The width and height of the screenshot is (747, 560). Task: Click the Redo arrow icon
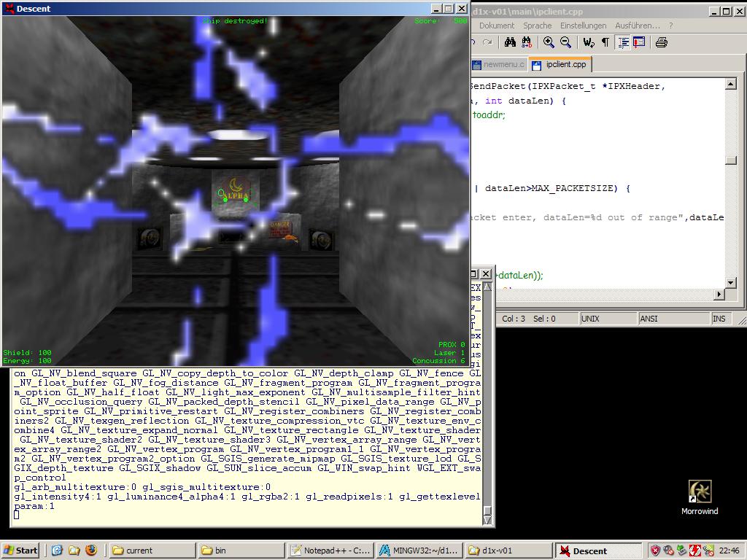pyautogui.click(x=487, y=42)
